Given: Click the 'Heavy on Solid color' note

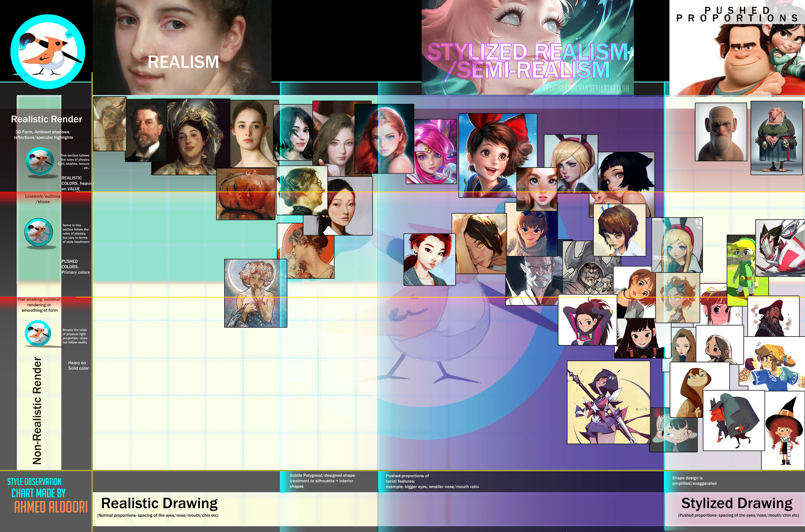Looking at the screenshot, I should click(x=78, y=366).
